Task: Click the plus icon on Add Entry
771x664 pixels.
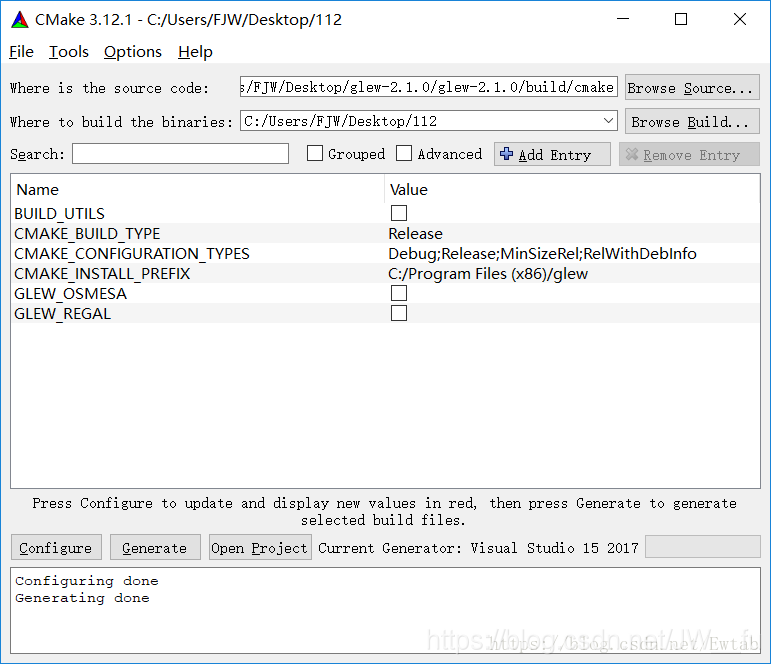Action: [x=506, y=154]
